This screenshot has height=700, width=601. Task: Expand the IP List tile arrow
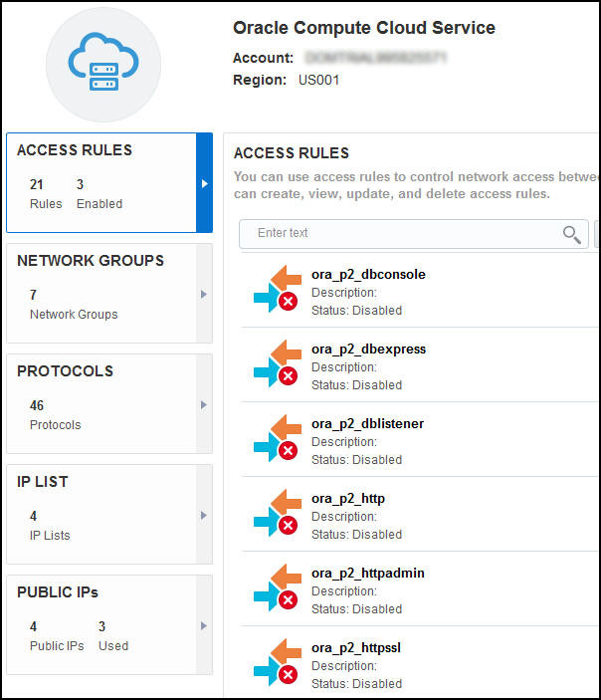pyautogui.click(x=204, y=515)
